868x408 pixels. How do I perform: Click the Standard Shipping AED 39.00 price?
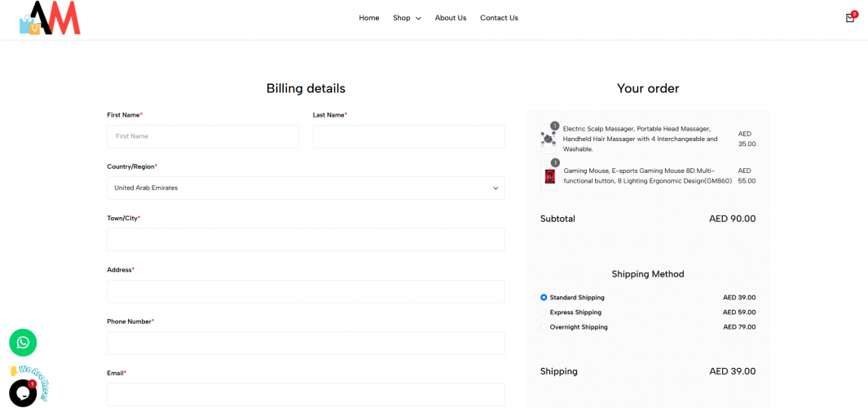pyautogui.click(x=739, y=298)
